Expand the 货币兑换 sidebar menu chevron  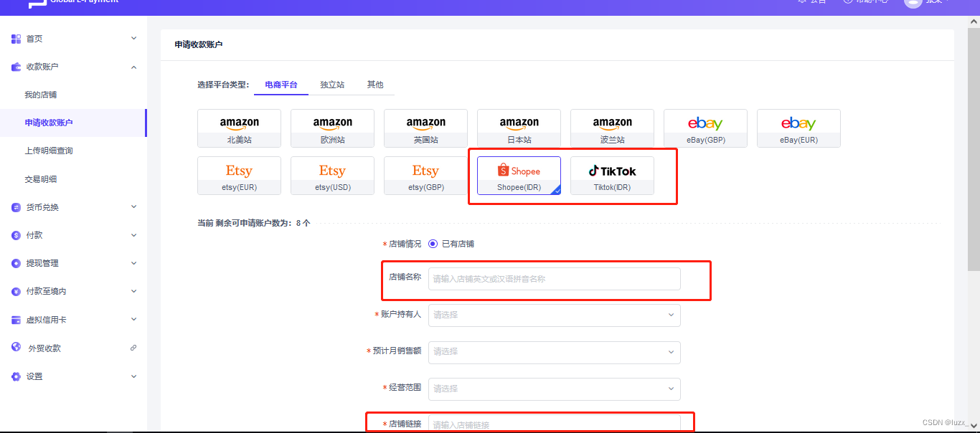tap(133, 206)
